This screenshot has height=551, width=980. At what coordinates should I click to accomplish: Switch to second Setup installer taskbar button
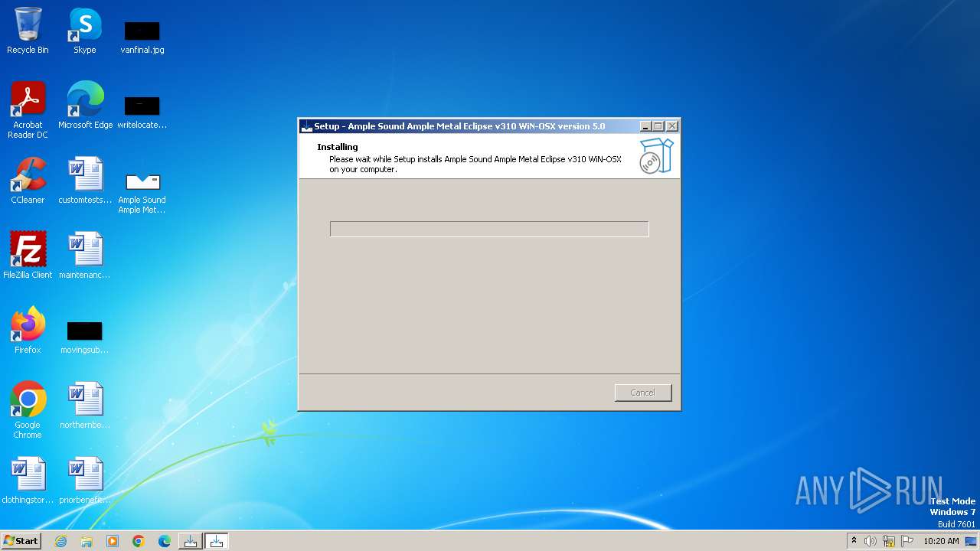[x=217, y=541]
